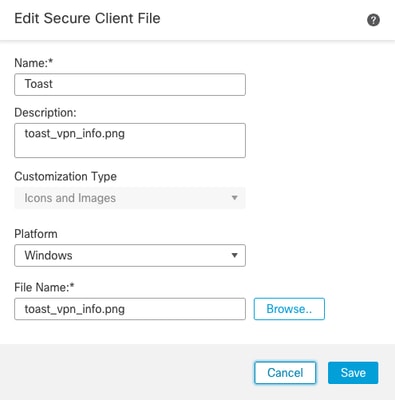Click the Edit Secure Client File title

pos(87,18)
